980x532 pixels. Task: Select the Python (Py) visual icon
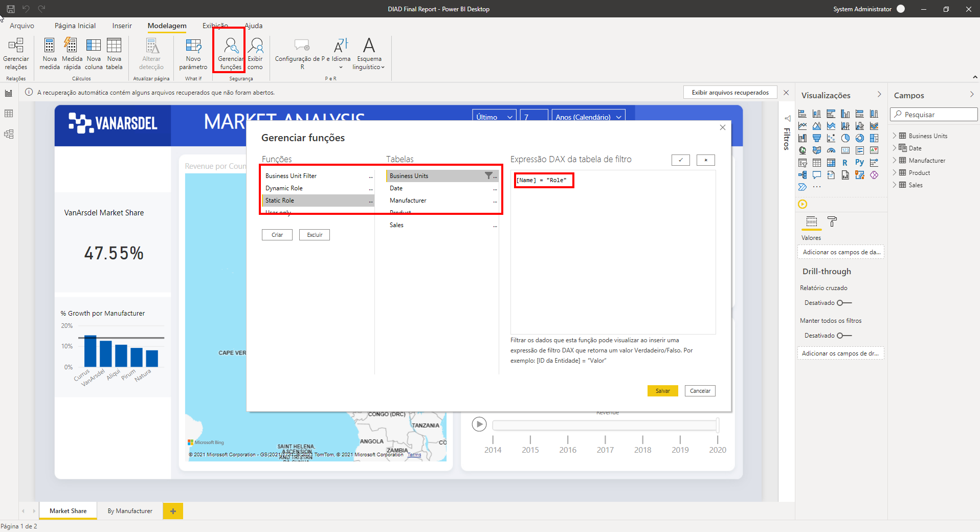[860, 163]
